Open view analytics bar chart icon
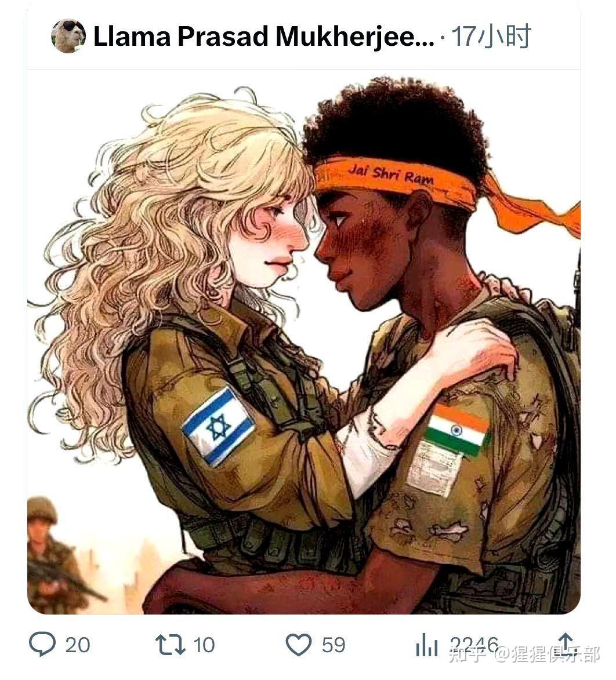 427,645
